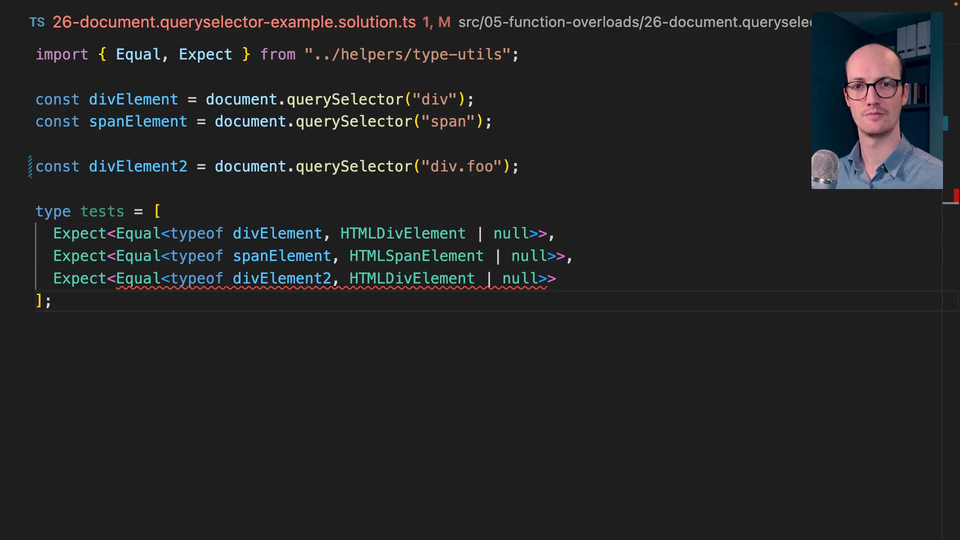Click the "1, M" status badge on the tab
The height and width of the screenshot is (540, 960).
pos(436,21)
